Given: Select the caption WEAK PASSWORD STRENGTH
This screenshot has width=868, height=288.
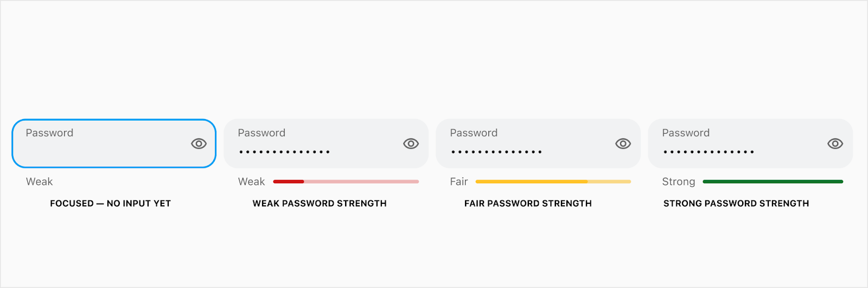Looking at the screenshot, I should click(x=320, y=203).
